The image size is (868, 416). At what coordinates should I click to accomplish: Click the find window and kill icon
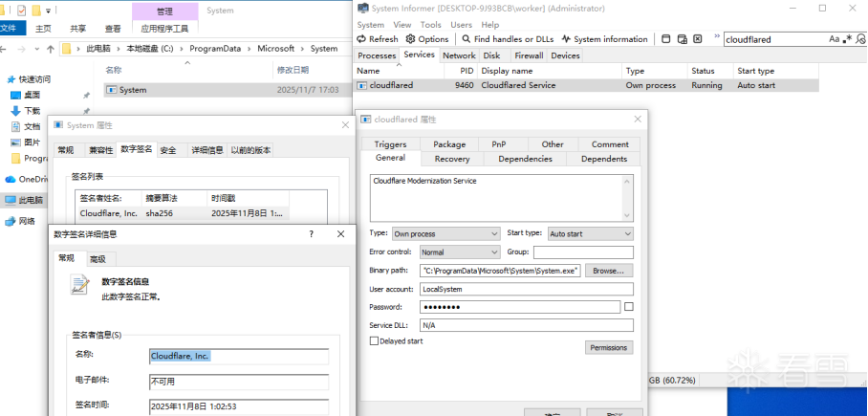(x=698, y=39)
